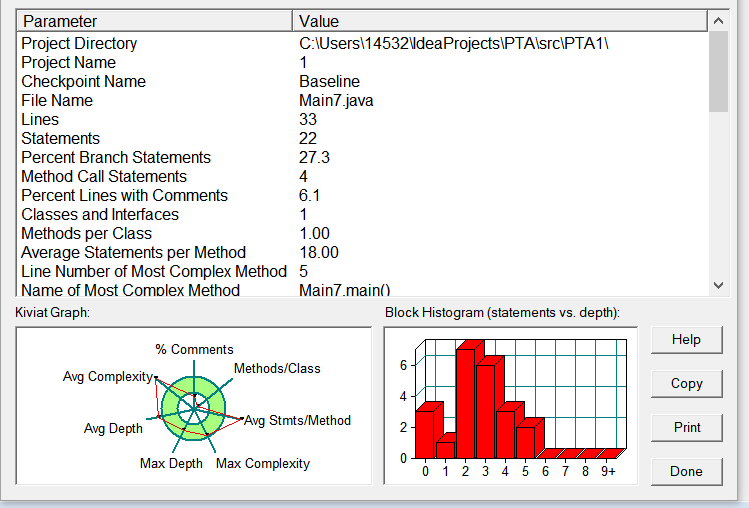This screenshot has width=749, height=508.
Task: Click the scrollbar up arrow
Action: point(718,21)
